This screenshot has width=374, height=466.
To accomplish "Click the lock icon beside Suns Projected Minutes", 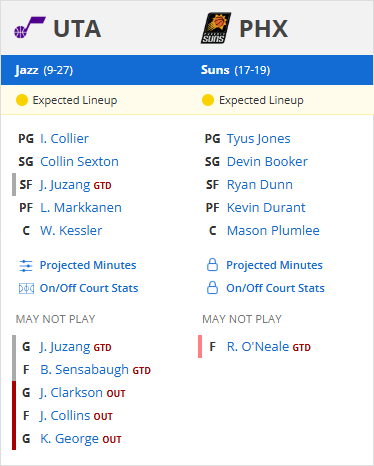I will 212,265.
